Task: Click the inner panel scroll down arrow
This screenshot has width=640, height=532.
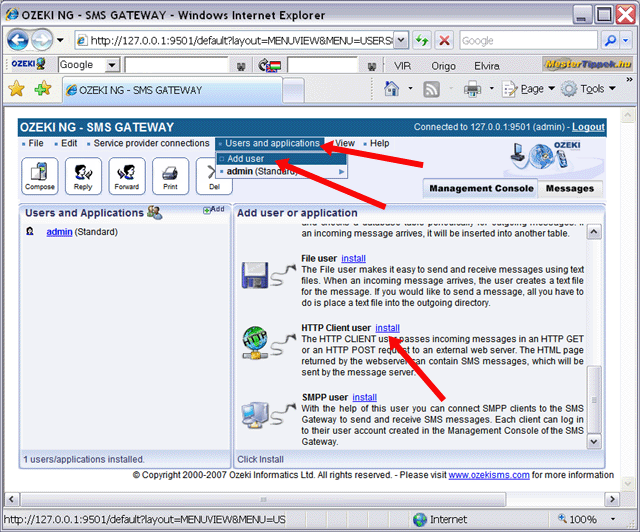Action: coord(594,441)
